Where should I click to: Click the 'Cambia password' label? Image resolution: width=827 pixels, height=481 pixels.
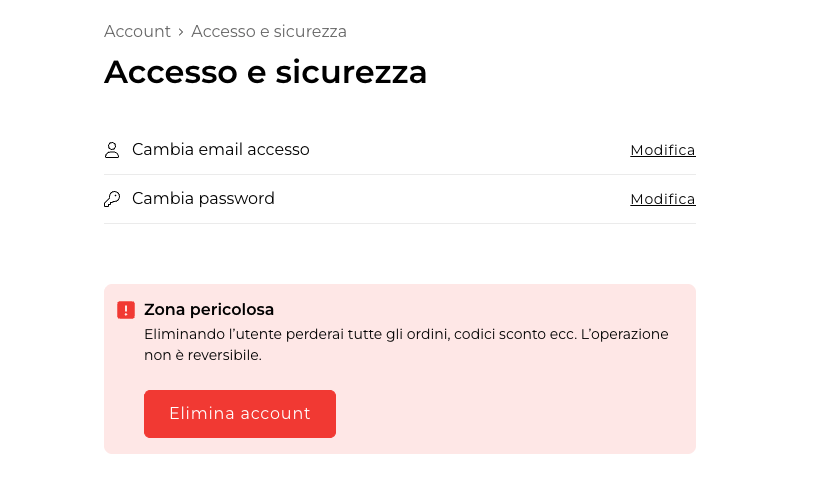pyautogui.click(x=203, y=199)
